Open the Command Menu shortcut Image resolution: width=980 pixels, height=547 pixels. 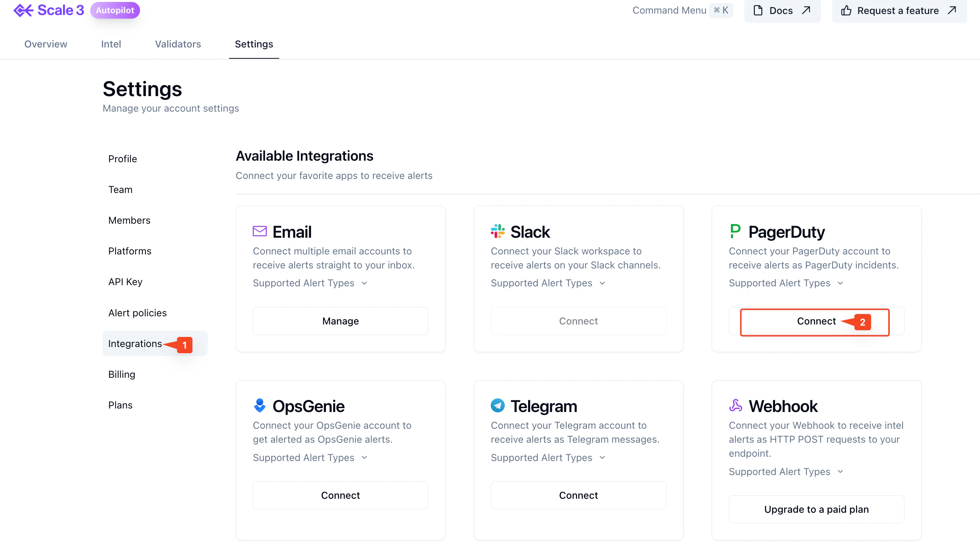[x=682, y=11]
